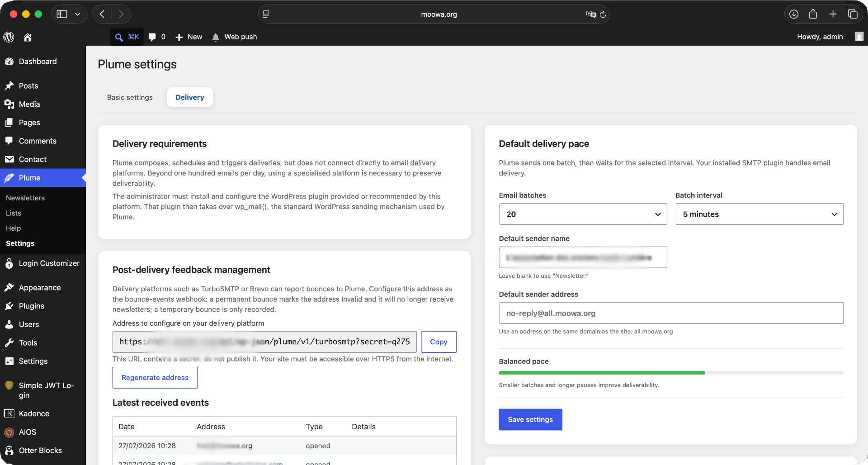Open page settings icon in address bar

click(x=266, y=14)
